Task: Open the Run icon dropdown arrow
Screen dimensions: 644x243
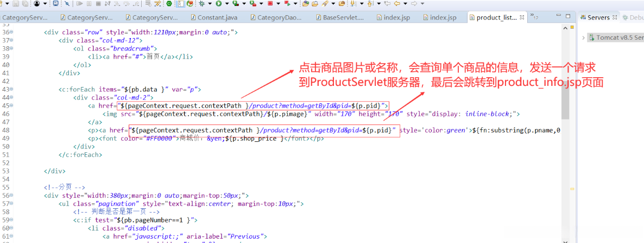Action: [227, 3]
